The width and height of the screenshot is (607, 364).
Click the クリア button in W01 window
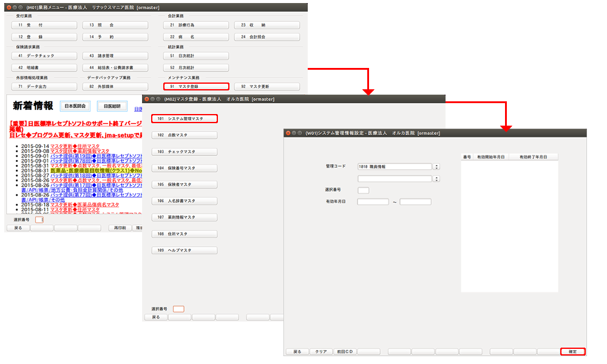(x=321, y=352)
